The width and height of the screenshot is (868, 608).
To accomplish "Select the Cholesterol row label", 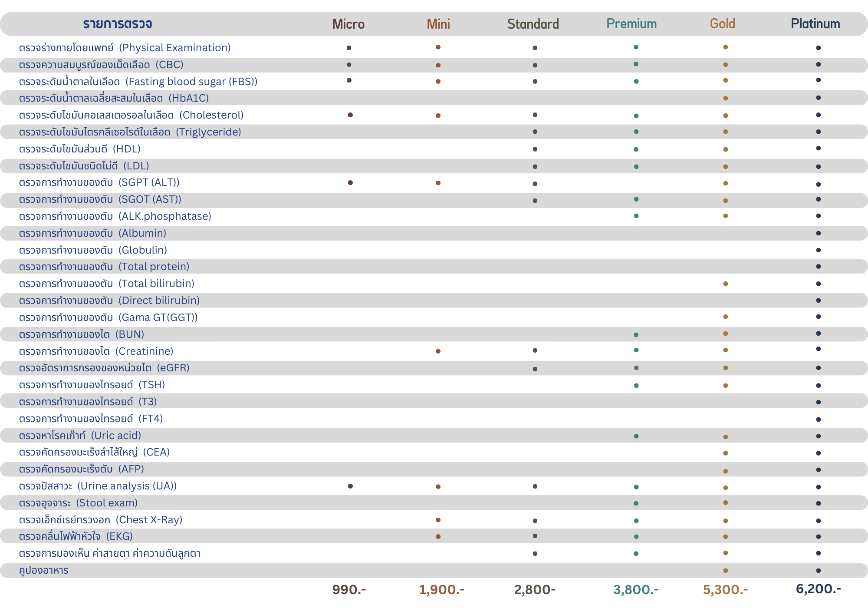I will (131, 115).
